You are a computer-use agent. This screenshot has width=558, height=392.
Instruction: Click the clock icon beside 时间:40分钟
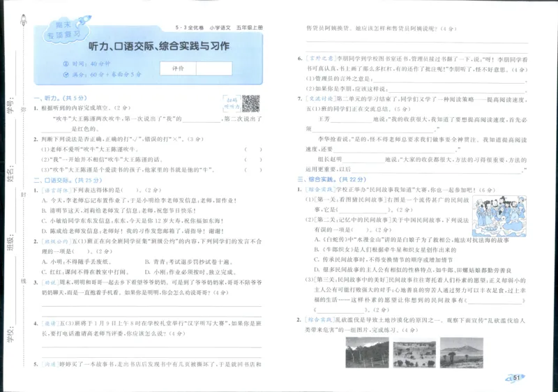(66, 63)
